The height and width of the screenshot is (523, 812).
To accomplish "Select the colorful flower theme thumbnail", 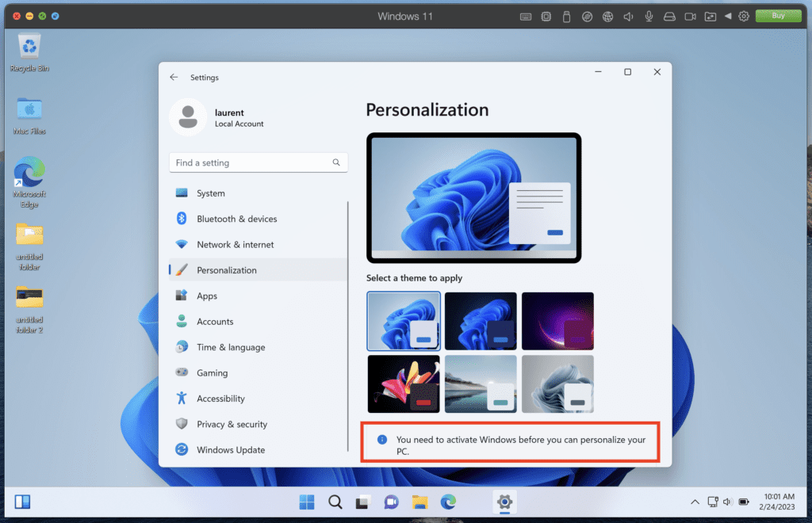I will tap(404, 384).
